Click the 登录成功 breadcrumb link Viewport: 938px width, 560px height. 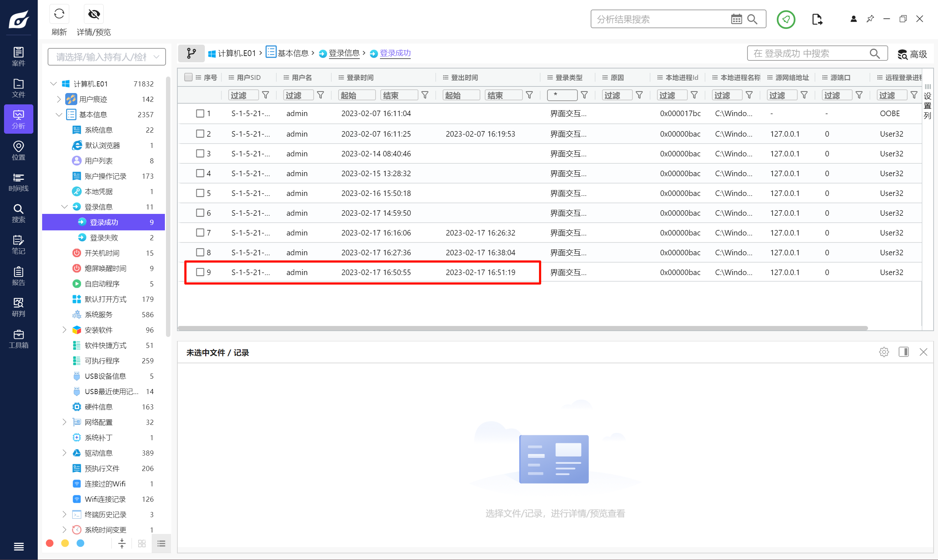coord(390,53)
